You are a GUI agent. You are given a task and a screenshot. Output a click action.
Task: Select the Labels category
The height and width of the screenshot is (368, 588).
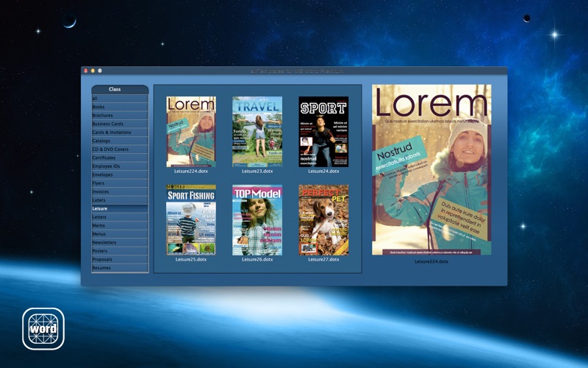[120, 200]
